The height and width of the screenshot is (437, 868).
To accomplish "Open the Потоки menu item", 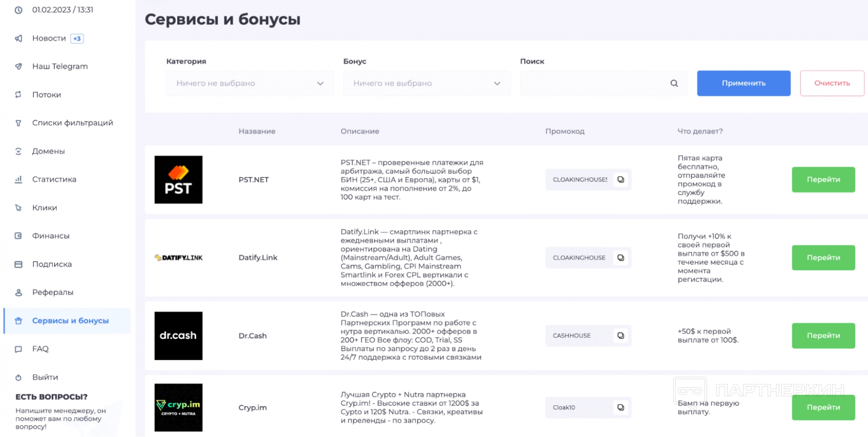I will (47, 94).
